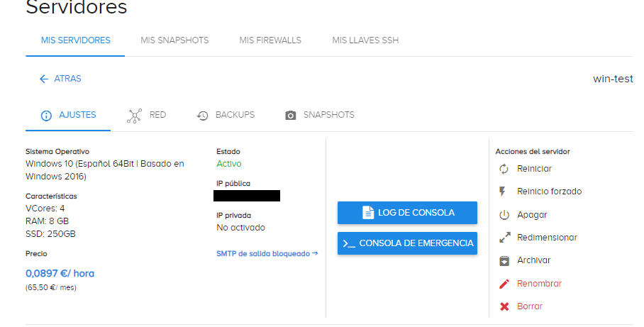Click the win-test server name
Viewport: 644px width, 327px height.
click(x=613, y=79)
